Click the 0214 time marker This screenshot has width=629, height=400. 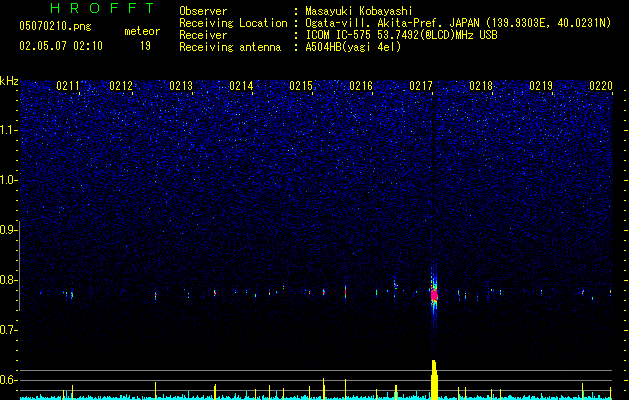tap(241, 86)
